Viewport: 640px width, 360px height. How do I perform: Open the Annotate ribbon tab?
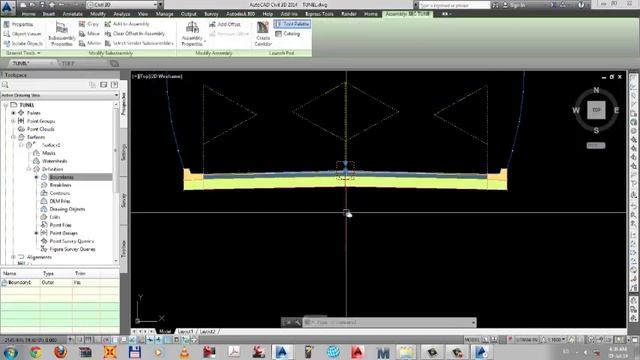(72, 14)
